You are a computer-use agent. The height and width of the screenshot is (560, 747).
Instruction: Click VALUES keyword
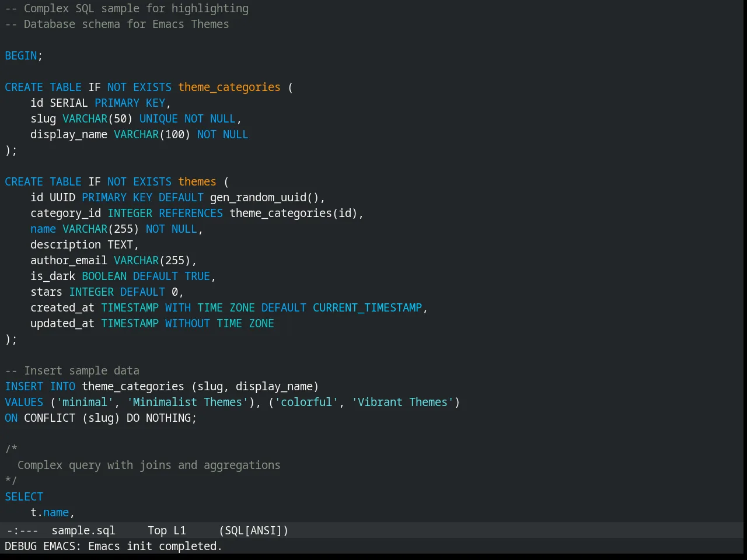(x=24, y=402)
